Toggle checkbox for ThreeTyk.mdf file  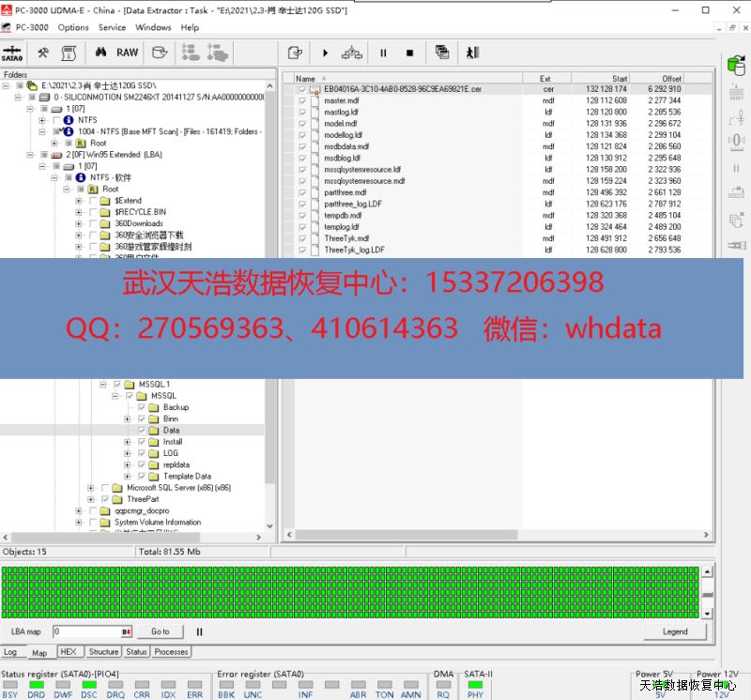[x=302, y=238]
